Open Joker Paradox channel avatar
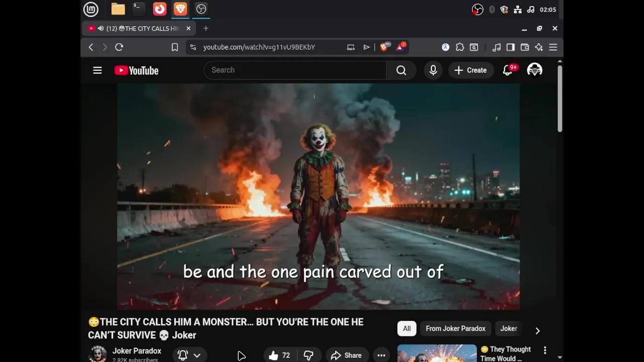 click(x=98, y=354)
